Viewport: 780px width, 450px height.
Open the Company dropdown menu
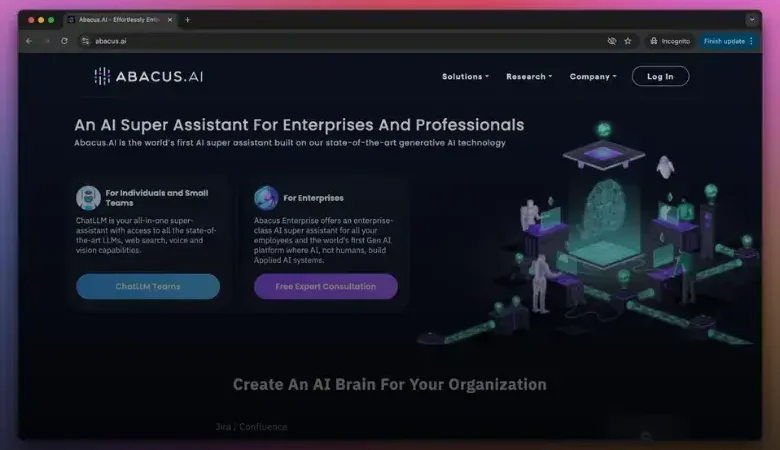[x=593, y=77]
